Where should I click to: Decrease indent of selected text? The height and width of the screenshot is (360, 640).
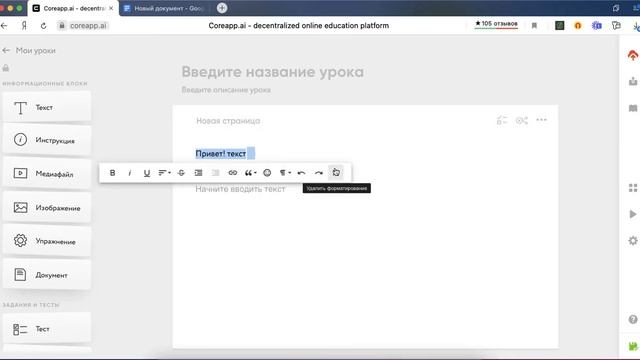216,173
